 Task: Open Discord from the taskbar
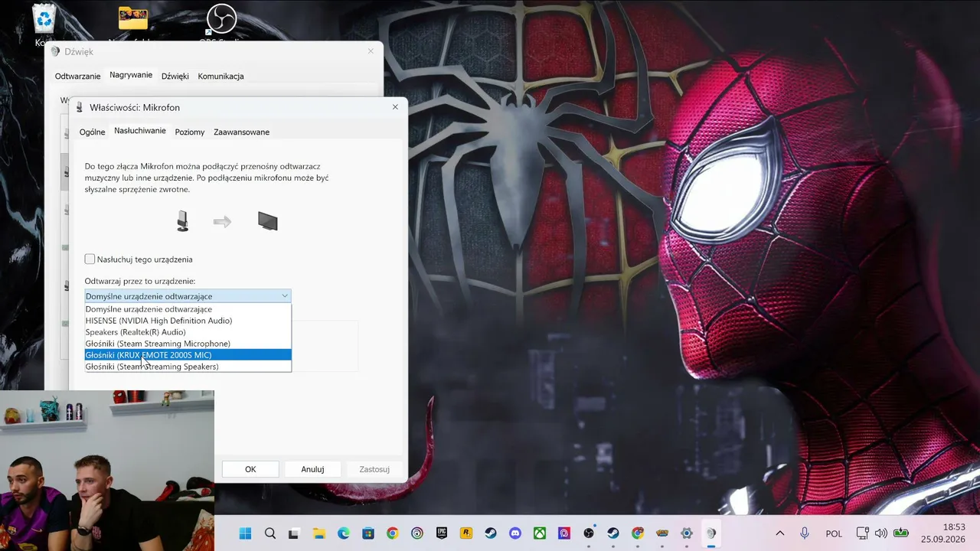coord(514,533)
